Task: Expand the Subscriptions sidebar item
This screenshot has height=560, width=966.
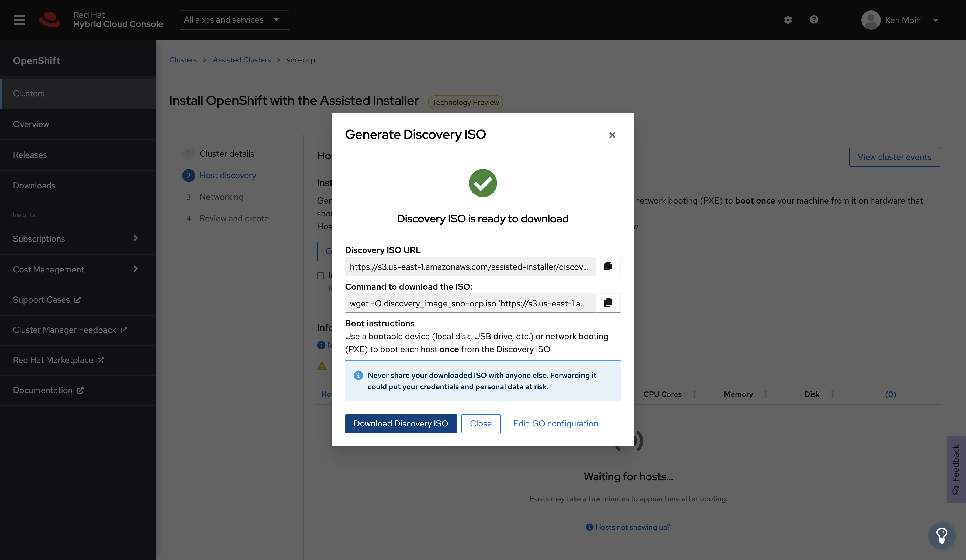Action: point(136,238)
